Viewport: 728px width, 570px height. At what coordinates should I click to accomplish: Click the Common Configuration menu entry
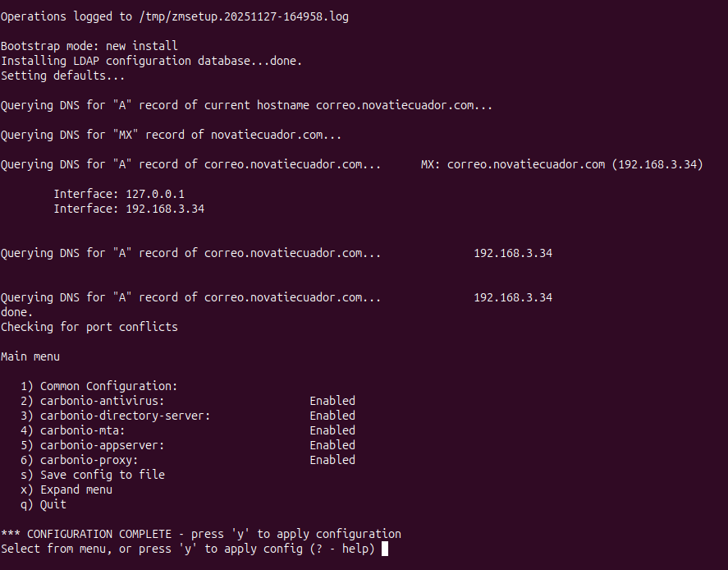tap(108, 386)
